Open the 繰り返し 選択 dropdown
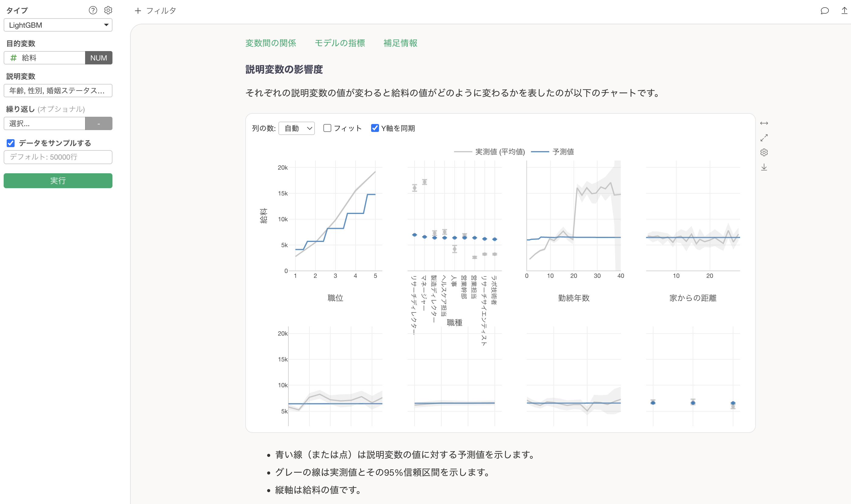 (x=44, y=124)
